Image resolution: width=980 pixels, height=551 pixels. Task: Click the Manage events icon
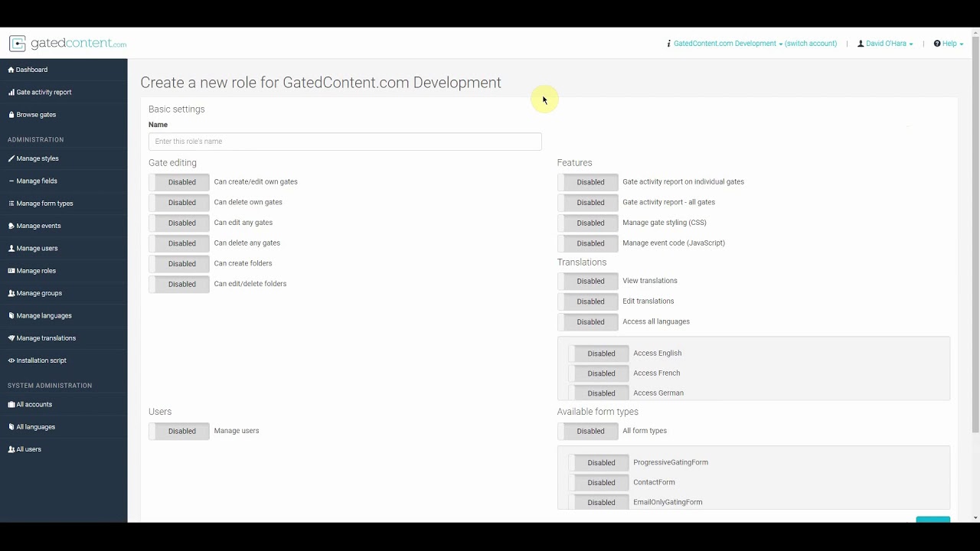pyautogui.click(x=11, y=226)
